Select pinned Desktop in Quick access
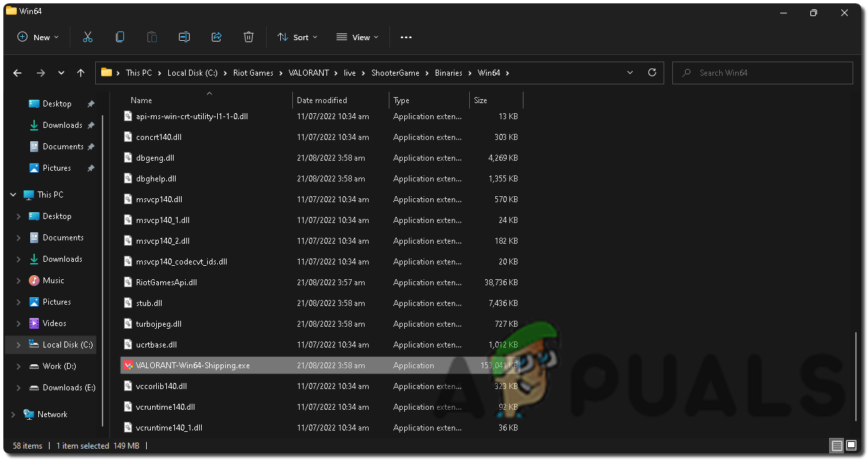The height and width of the screenshot is (460, 868). point(57,104)
